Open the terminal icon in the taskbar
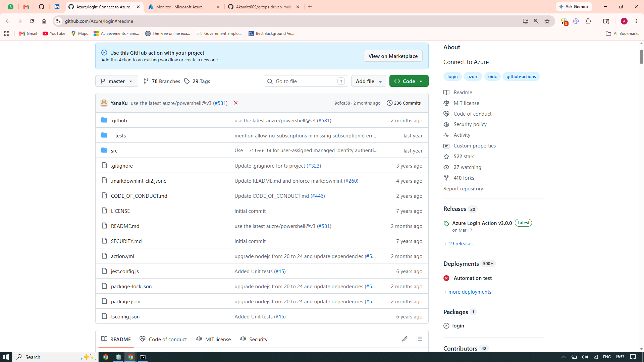Screen dimensions: 644x362 pyautogui.click(x=143, y=357)
